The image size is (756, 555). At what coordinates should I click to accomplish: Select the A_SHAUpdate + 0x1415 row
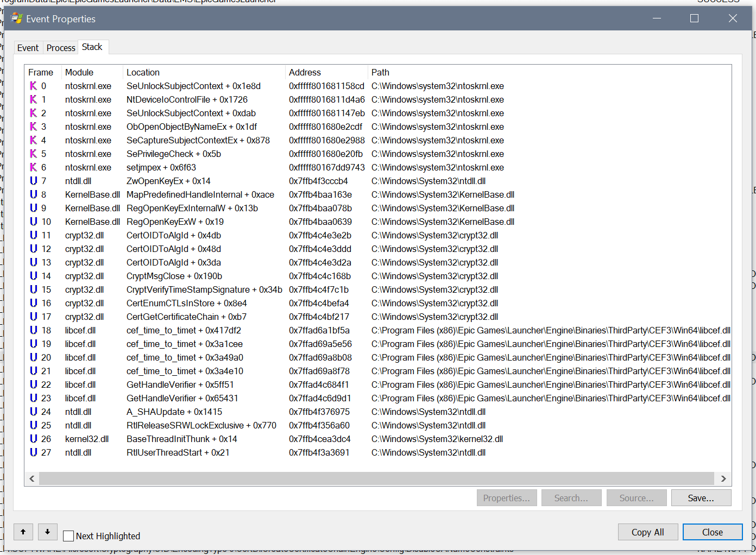(378, 412)
